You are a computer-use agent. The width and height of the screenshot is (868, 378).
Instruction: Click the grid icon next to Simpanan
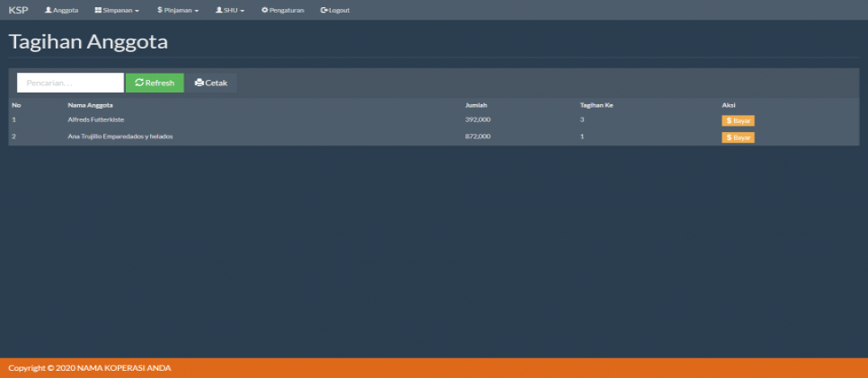click(x=98, y=10)
